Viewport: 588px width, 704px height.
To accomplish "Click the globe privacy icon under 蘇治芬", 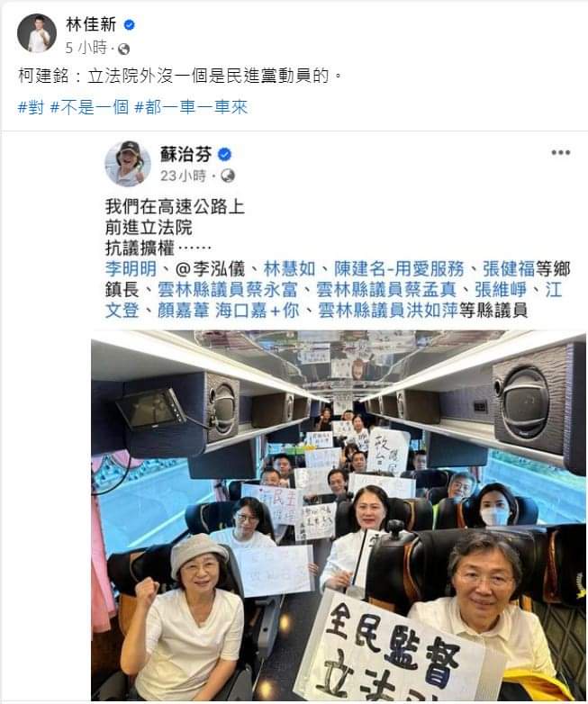I will 228,176.
